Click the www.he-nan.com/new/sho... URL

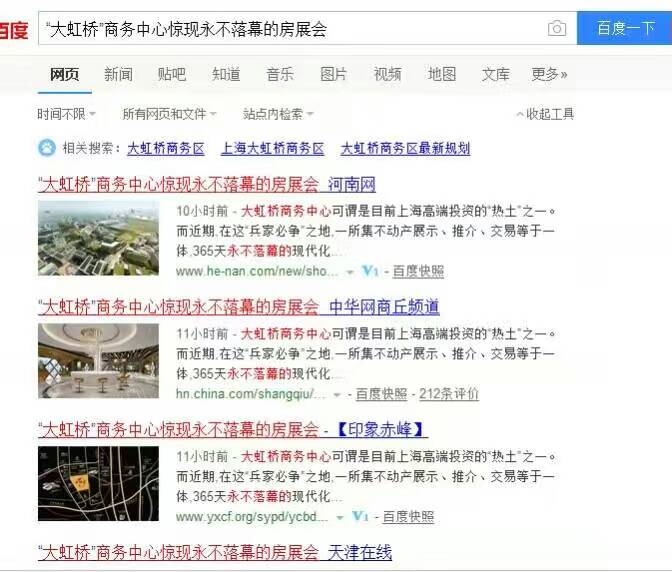[257, 271]
